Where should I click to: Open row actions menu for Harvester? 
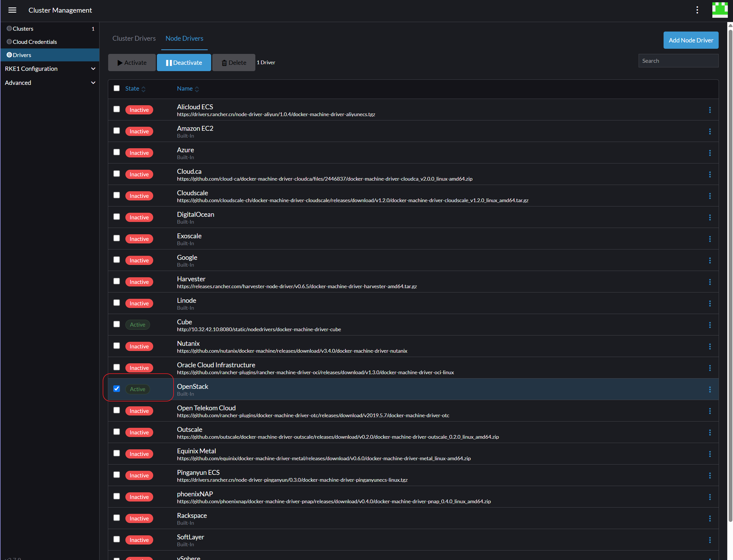710,282
